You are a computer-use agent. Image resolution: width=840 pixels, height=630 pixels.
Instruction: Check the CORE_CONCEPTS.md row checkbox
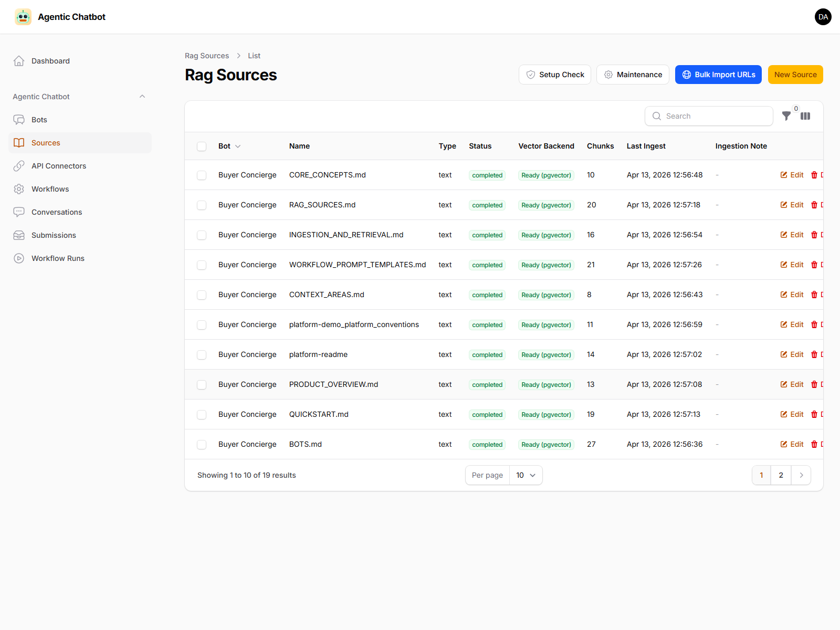[202, 175]
